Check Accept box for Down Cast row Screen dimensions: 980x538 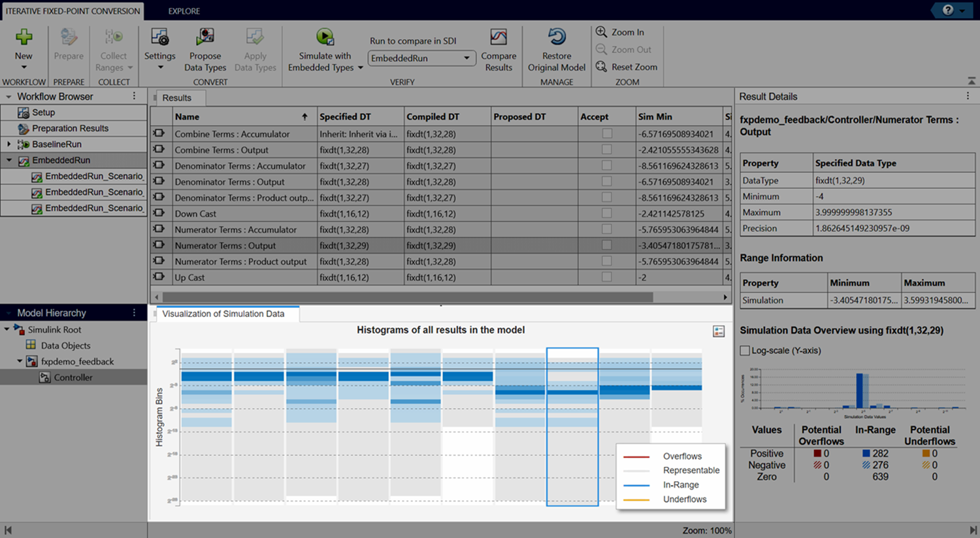click(607, 214)
